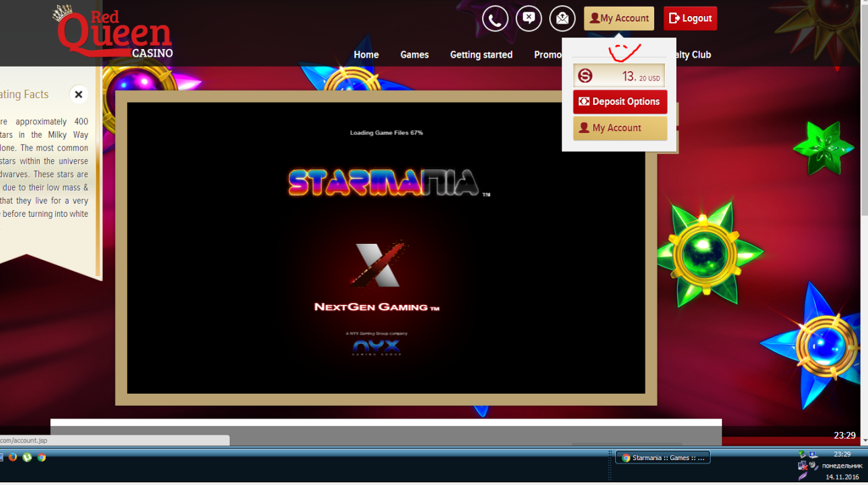Open the Getting started menu
Screen dimensions: 868x485
pos(481,55)
